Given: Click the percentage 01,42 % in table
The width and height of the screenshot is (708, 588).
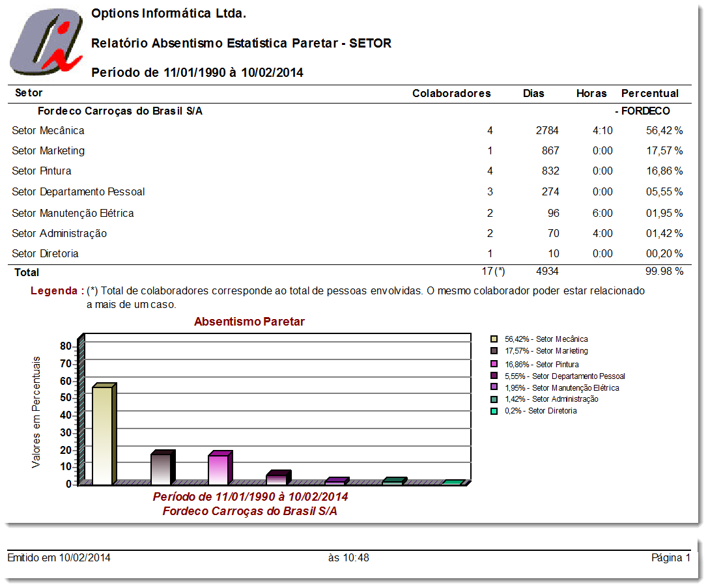Looking at the screenshot, I should click(664, 233).
